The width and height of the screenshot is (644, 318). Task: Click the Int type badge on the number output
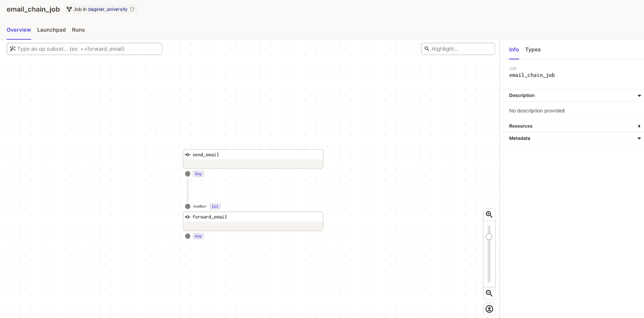215,206
